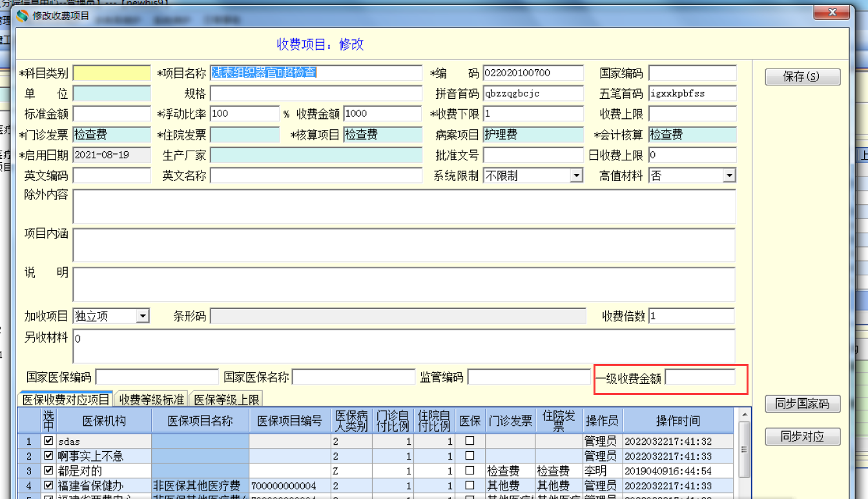Click the 国家医保编码 input field
Viewport: 868px width, 499px height.
(x=157, y=377)
